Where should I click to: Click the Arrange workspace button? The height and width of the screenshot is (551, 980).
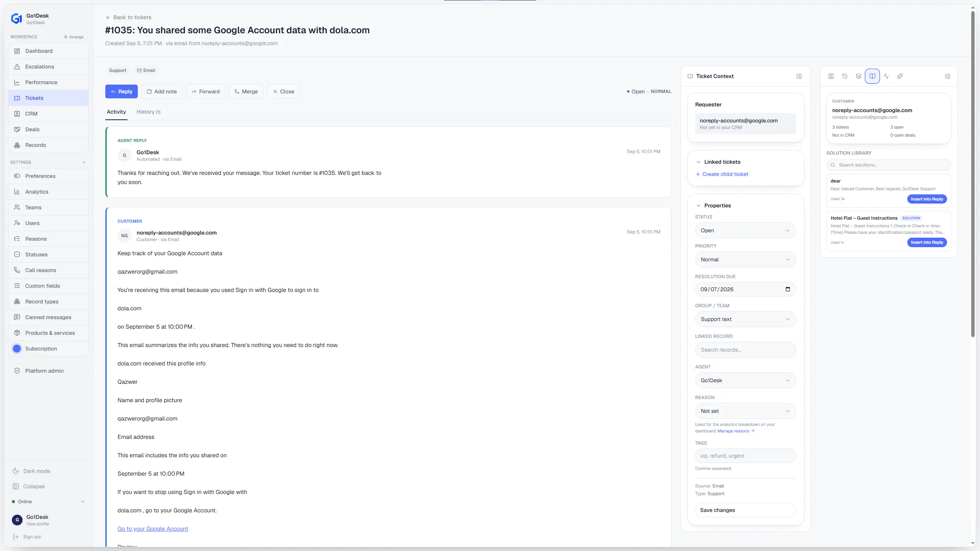click(x=73, y=37)
